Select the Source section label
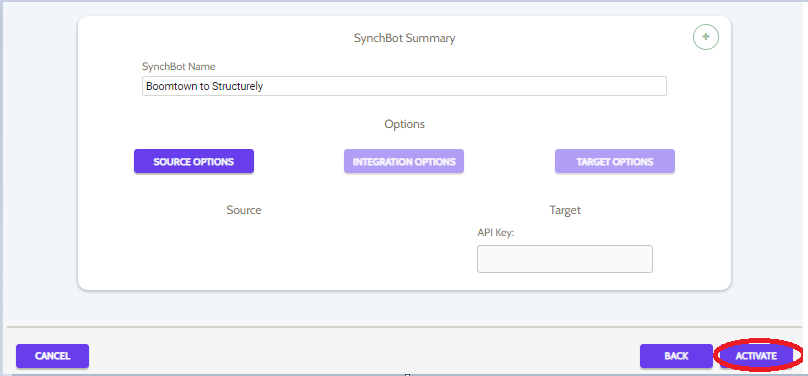The width and height of the screenshot is (808, 376). pyautogui.click(x=244, y=210)
